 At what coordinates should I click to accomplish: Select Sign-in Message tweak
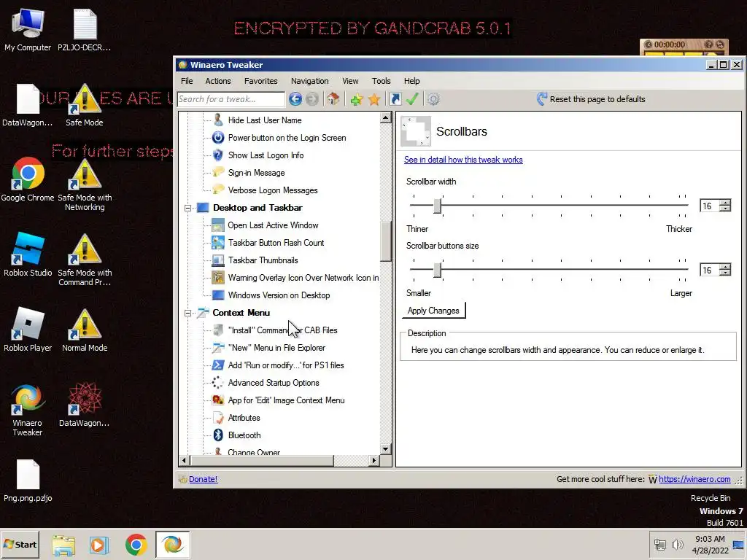256,173
